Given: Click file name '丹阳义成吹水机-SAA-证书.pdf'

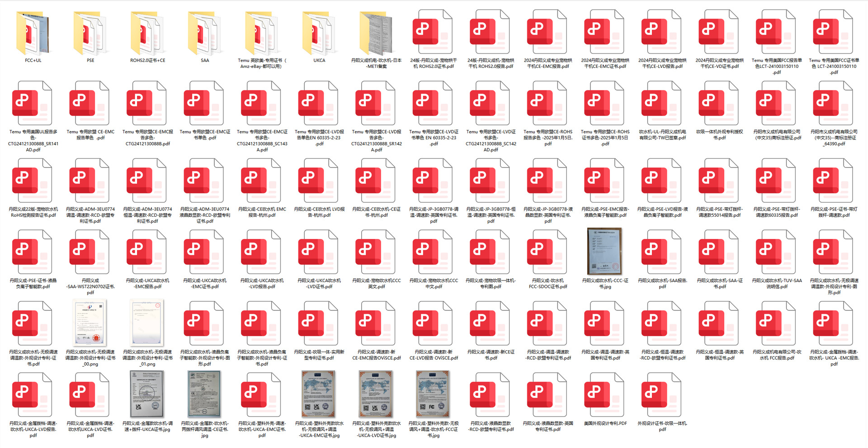Looking at the screenshot, I should pos(719,283).
